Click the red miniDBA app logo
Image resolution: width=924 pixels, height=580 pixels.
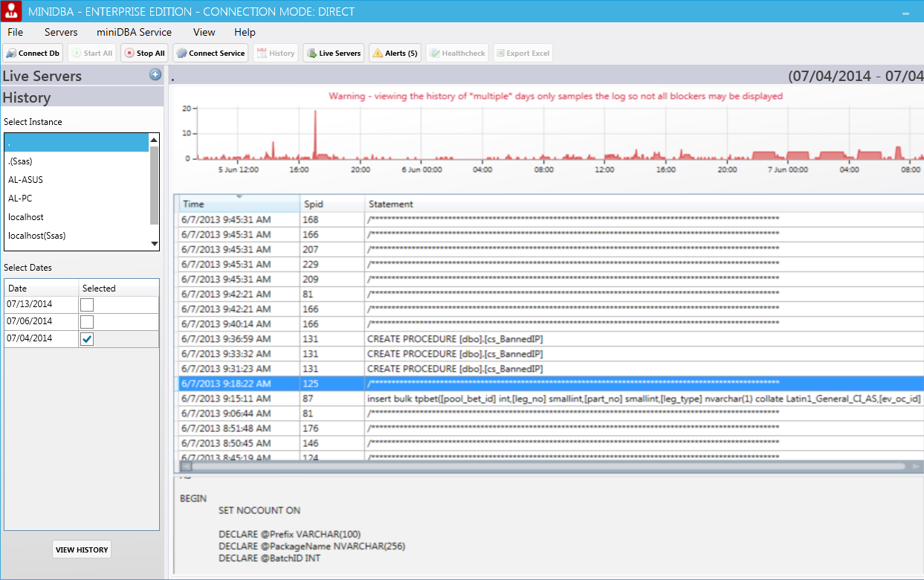(x=11, y=11)
